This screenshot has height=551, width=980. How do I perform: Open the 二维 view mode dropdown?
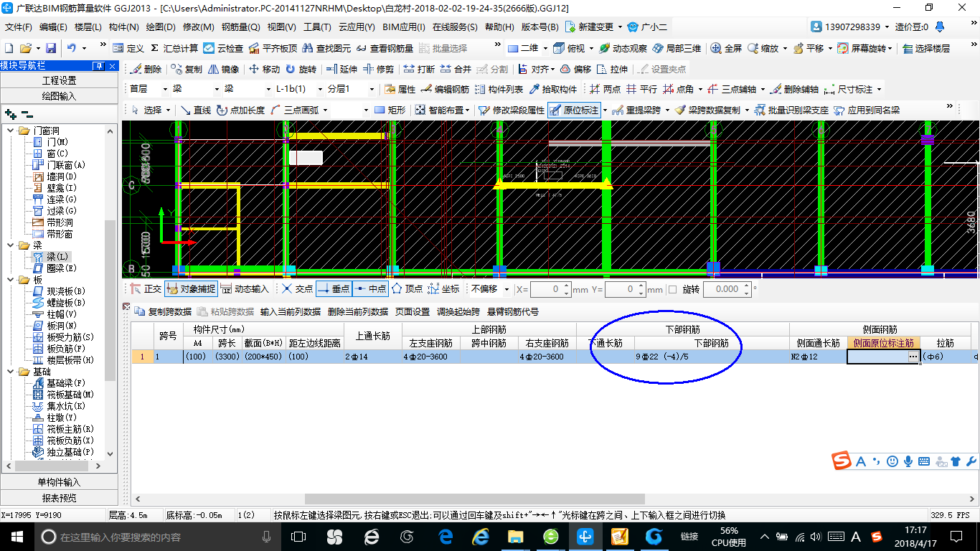click(545, 48)
